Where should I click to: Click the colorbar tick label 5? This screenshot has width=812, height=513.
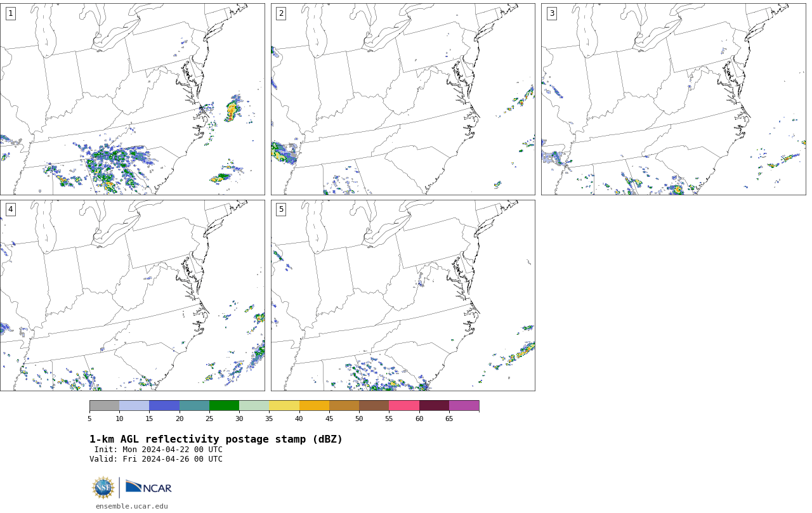tap(89, 419)
